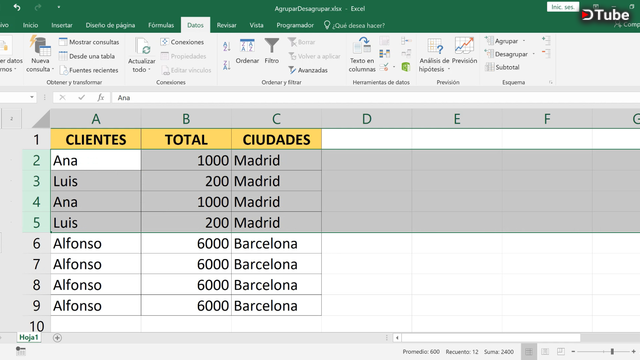Select row 6 header
Viewport: 640px width, 360px height.
click(x=36, y=244)
